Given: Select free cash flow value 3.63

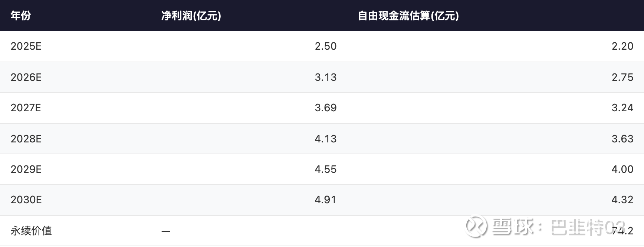Looking at the screenshot, I should click(x=622, y=139).
